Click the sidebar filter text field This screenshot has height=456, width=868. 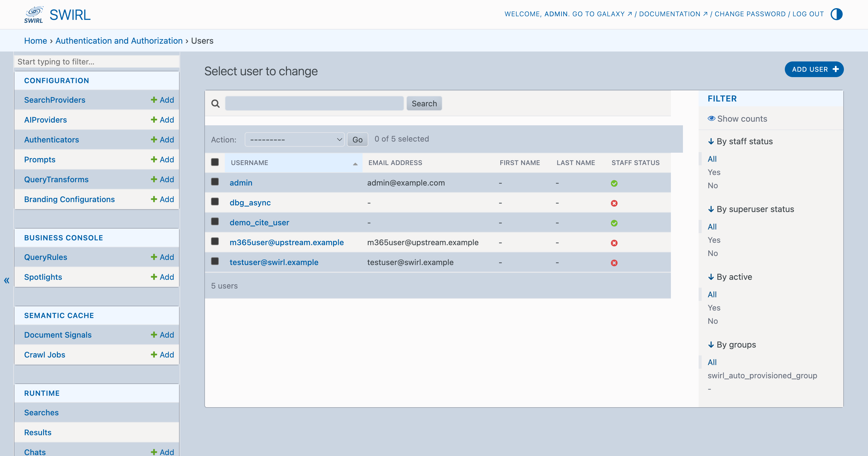97,62
